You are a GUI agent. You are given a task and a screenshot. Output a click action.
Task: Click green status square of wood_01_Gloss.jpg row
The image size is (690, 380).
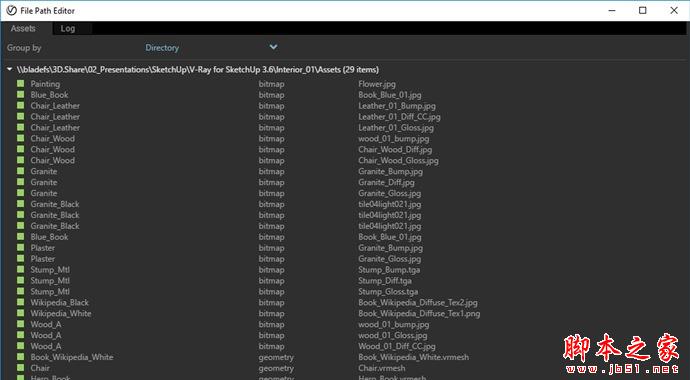point(20,335)
